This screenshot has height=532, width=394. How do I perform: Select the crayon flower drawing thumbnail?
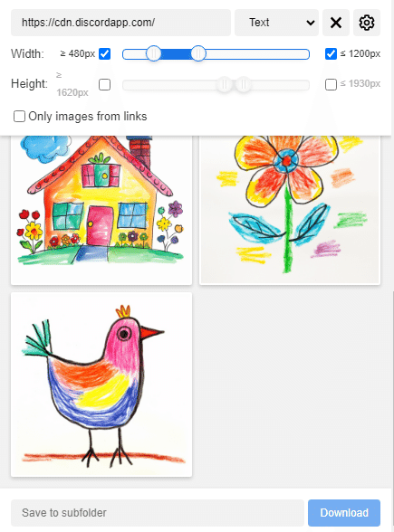pyautogui.click(x=290, y=210)
